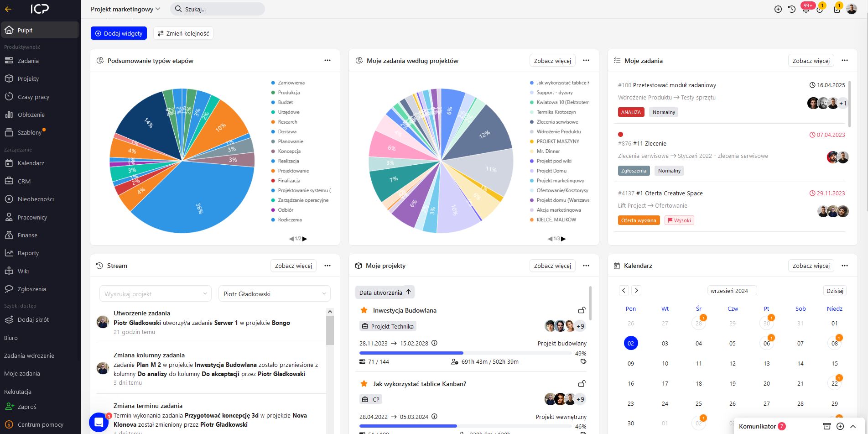Open the Czasy pracy section in the sidebar
This screenshot has width=868, height=434.
33,97
